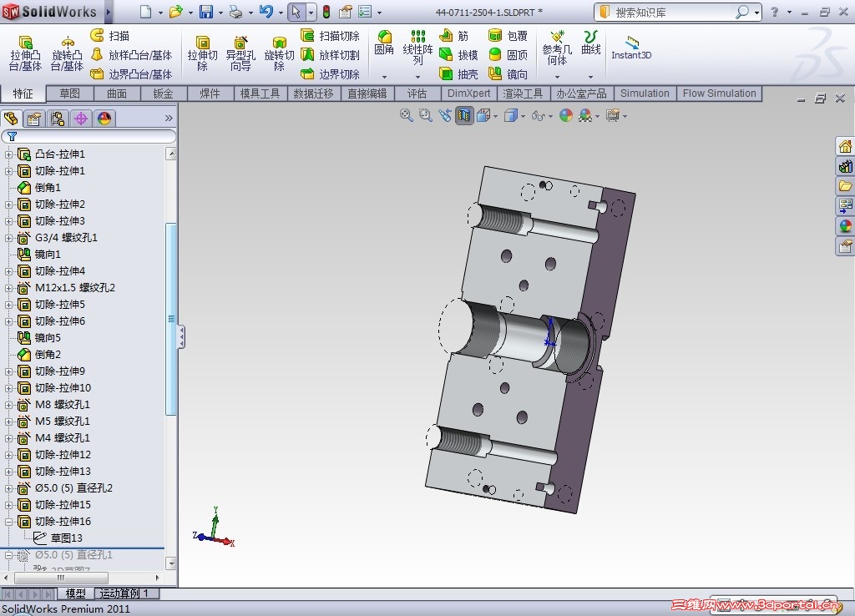Click the Zoom to Fit magnifier icon

406,115
